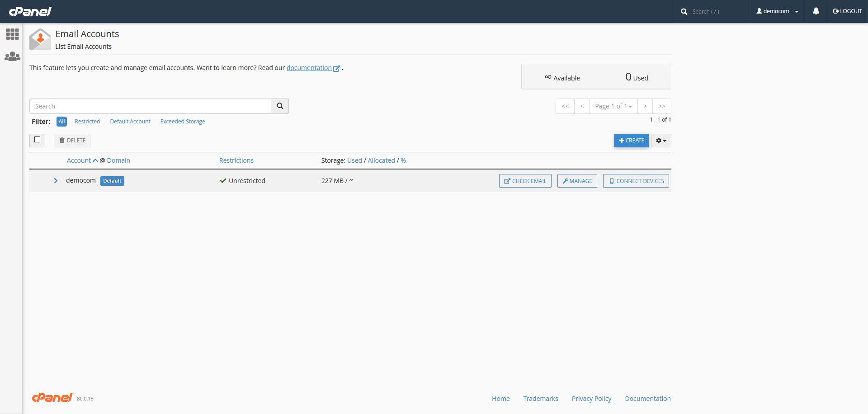This screenshot has height=414, width=868.
Task: Expand the democom account row
Action: pyautogui.click(x=56, y=181)
